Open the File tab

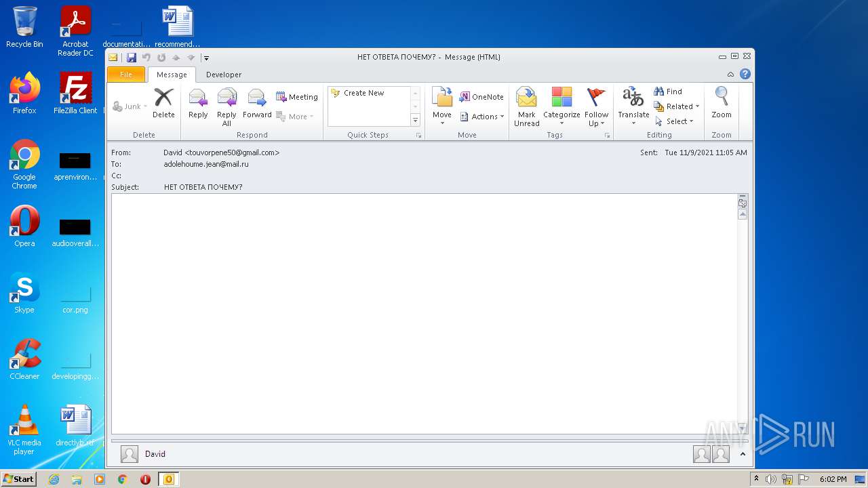point(126,75)
